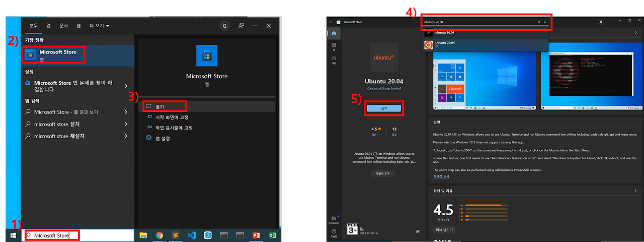
Task: Switch to 문서 search tab
Action: [63, 25]
